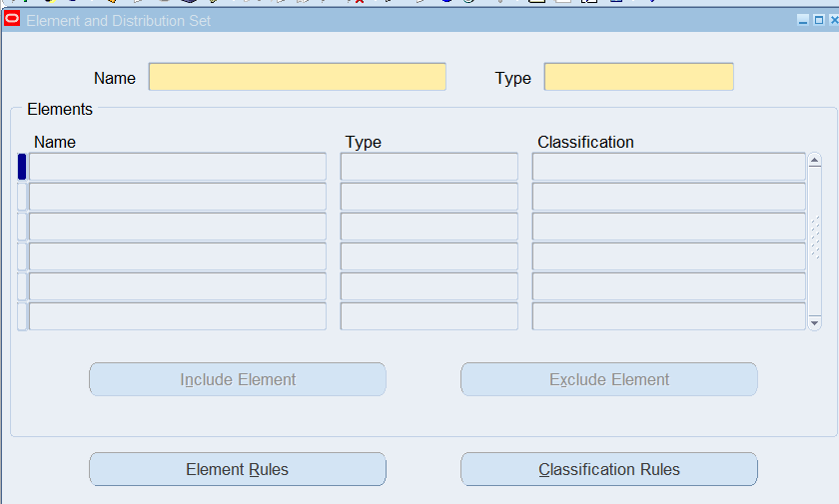Close the Element and Distribution Set window
Screen dimensions: 839x504
(833, 20)
